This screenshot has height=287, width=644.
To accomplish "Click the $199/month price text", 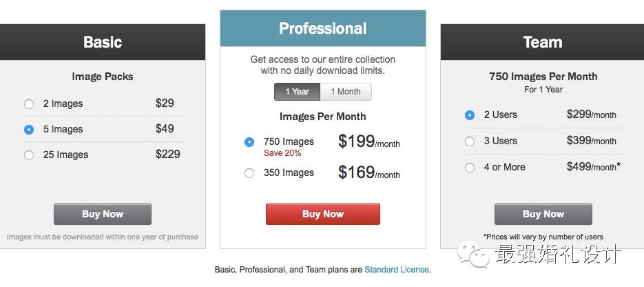I will click(368, 142).
